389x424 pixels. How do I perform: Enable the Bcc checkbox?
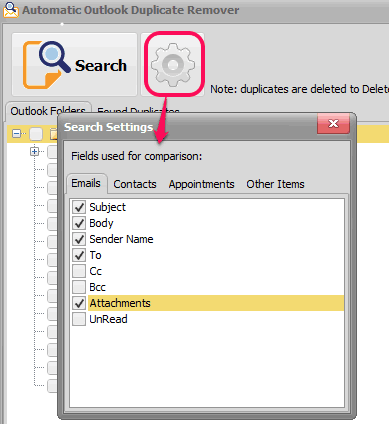pos(79,287)
